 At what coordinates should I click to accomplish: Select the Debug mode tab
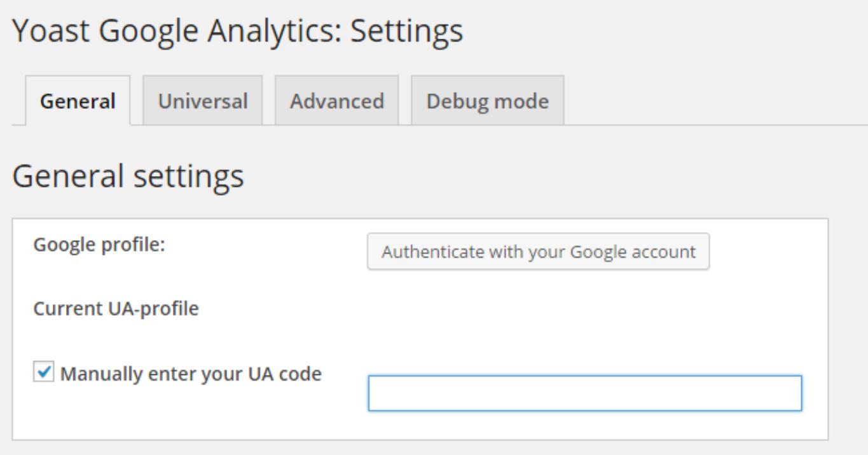pos(486,99)
